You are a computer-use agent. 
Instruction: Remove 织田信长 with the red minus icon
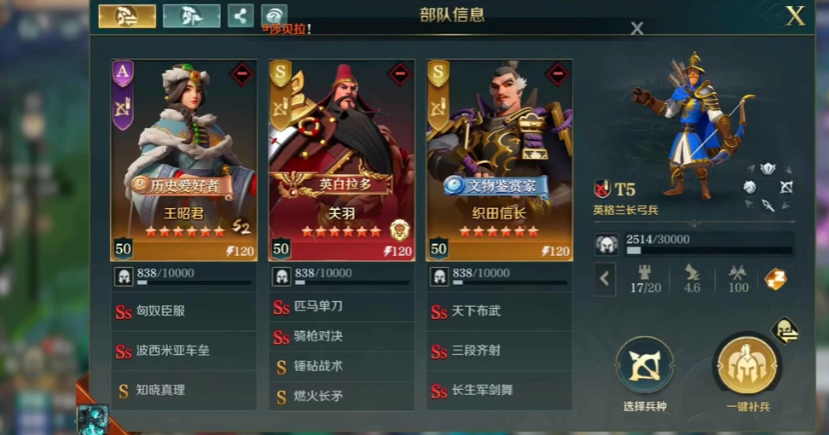pos(557,74)
